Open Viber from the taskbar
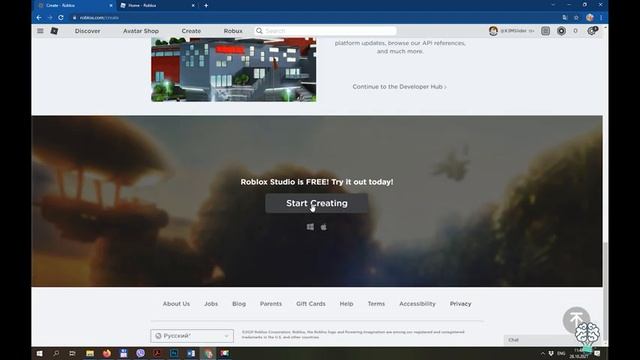 click(x=140, y=353)
